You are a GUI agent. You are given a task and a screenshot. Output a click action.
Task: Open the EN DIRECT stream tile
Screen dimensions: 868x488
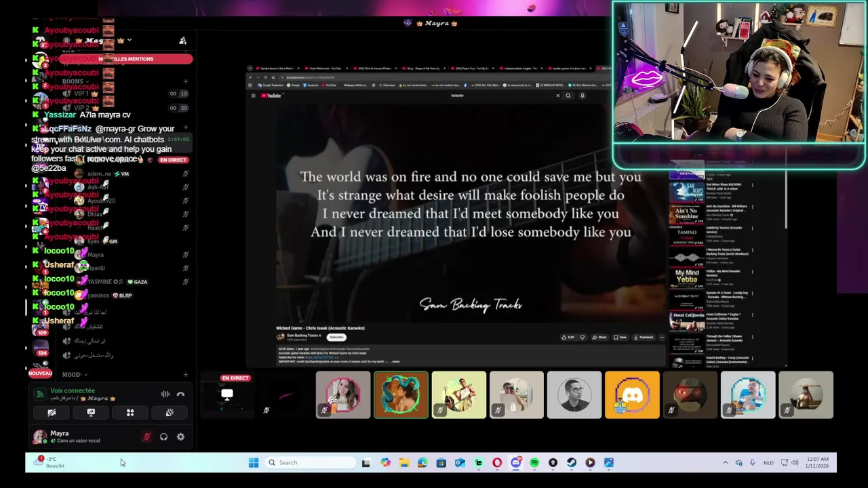tap(227, 395)
